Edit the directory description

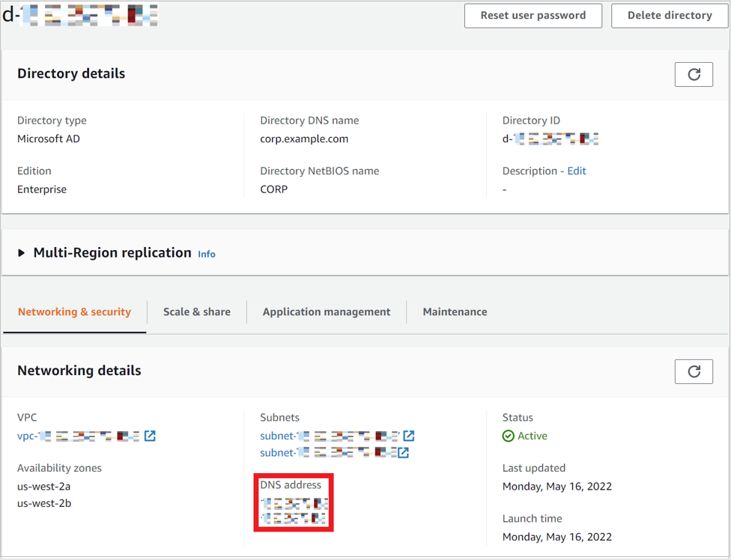pos(576,171)
